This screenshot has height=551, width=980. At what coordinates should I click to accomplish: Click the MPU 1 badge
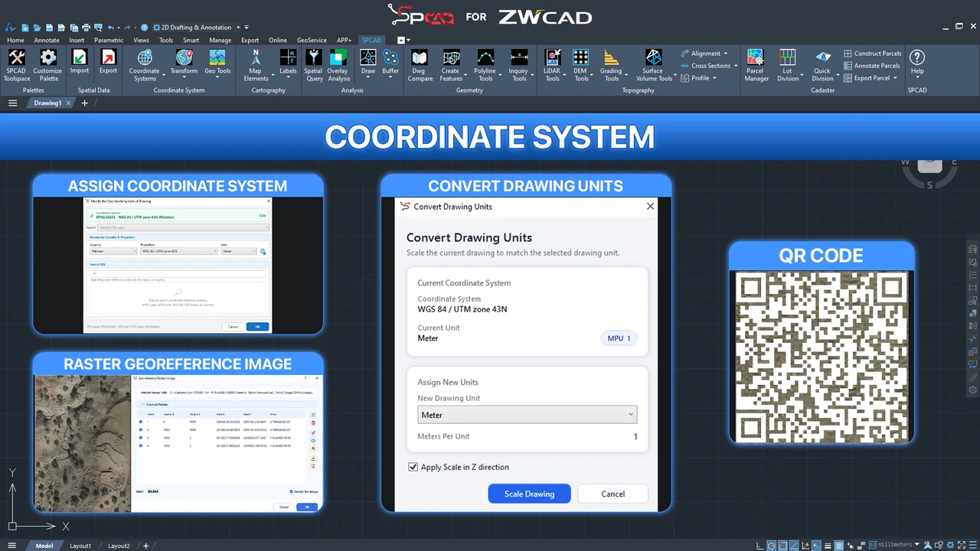[619, 338]
